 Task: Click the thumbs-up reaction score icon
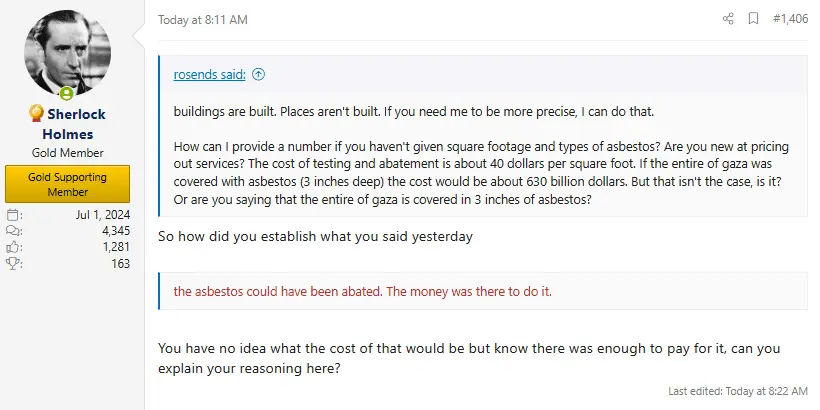coord(13,247)
